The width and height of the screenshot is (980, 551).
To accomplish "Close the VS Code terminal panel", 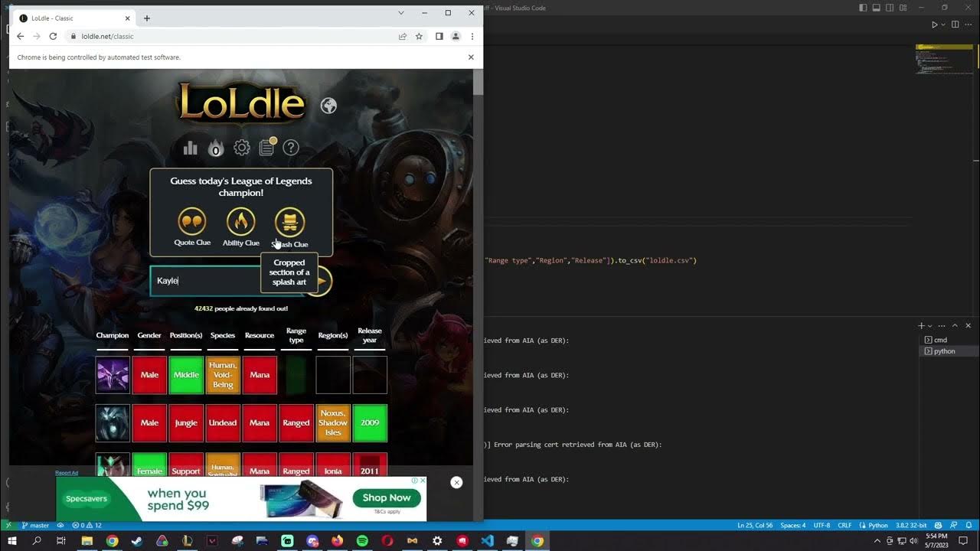I will pyautogui.click(x=969, y=325).
